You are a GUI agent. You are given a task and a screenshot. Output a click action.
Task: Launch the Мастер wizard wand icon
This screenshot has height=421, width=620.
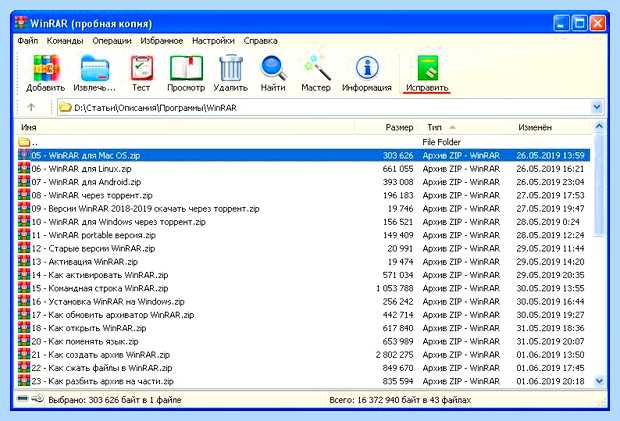click(x=316, y=68)
